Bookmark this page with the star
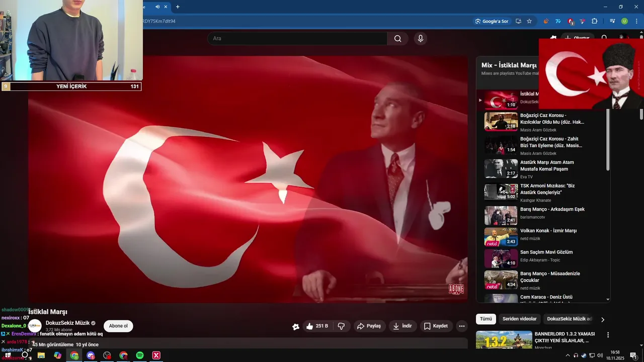The image size is (644, 362). click(529, 21)
